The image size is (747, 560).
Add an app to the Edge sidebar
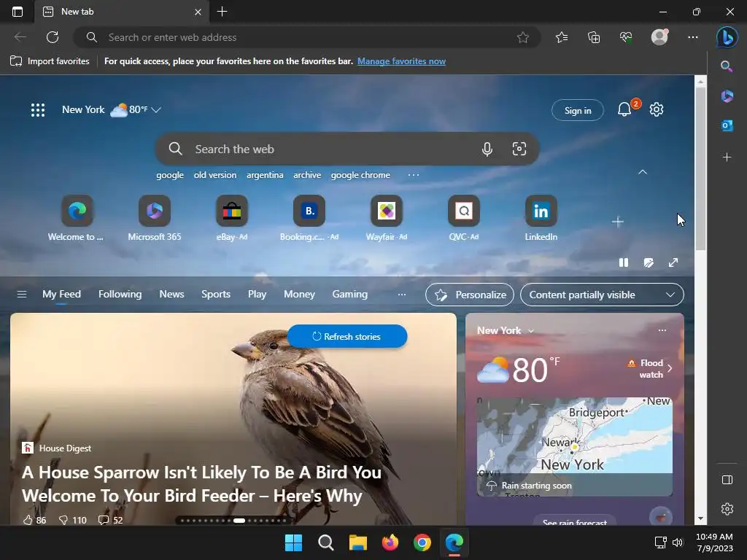[x=727, y=157]
